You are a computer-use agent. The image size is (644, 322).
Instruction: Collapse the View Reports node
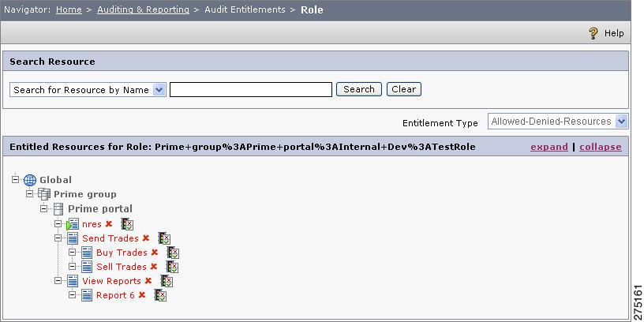[x=58, y=280]
